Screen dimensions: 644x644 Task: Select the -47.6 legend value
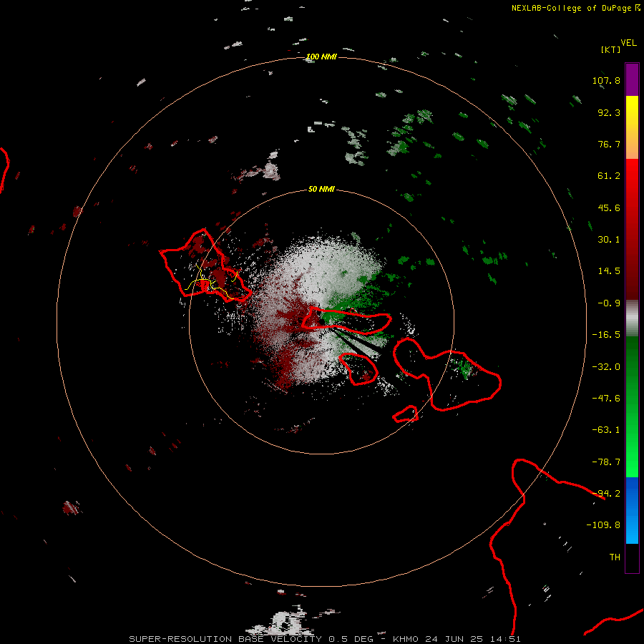606,399
